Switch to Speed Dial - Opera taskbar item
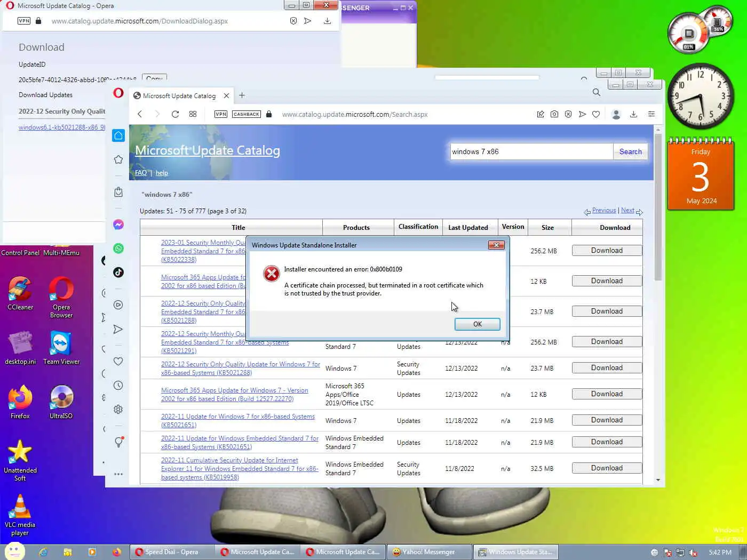747x560 pixels. pos(172,552)
